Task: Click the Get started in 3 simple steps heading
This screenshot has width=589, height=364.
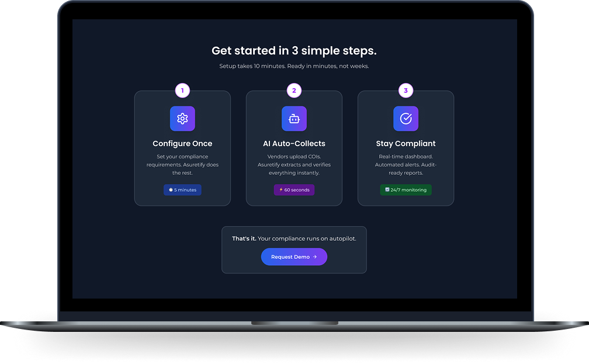Action: [x=294, y=51]
